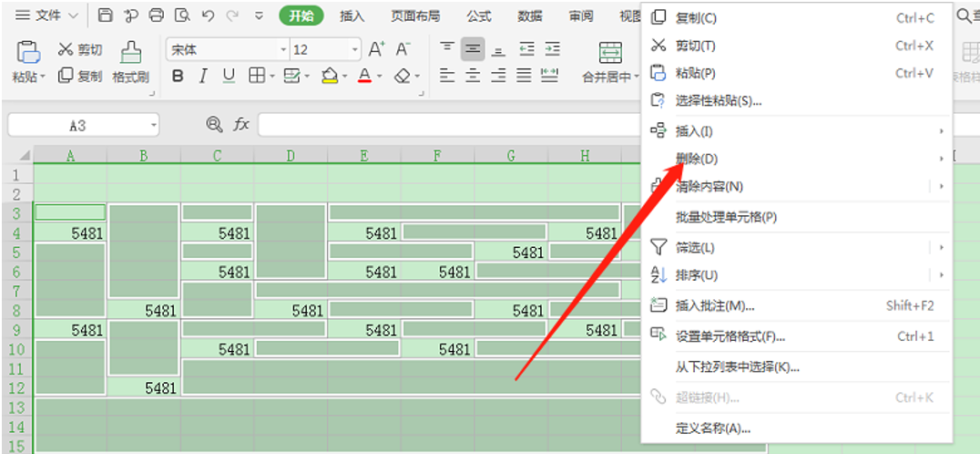Expand the merge center 合并居中 dropdown arrow
980x454 pixels.
coord(637,77)
